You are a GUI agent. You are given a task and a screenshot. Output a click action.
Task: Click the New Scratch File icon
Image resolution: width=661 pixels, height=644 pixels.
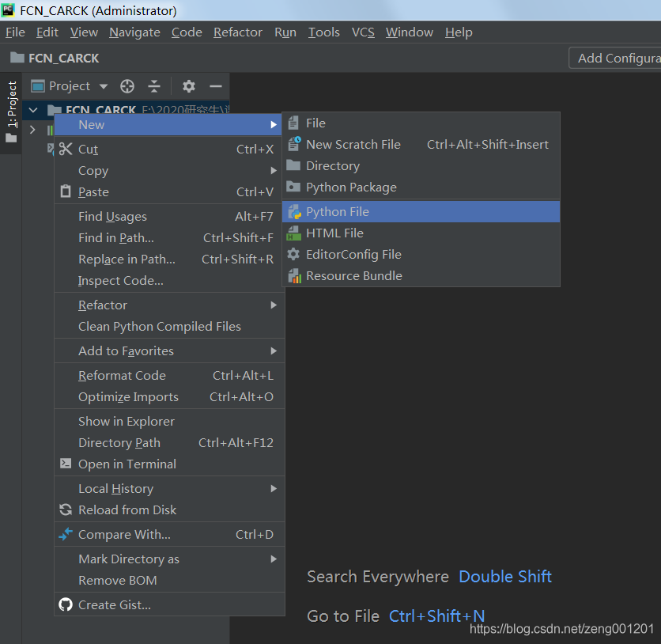click(x=294, y=144)
